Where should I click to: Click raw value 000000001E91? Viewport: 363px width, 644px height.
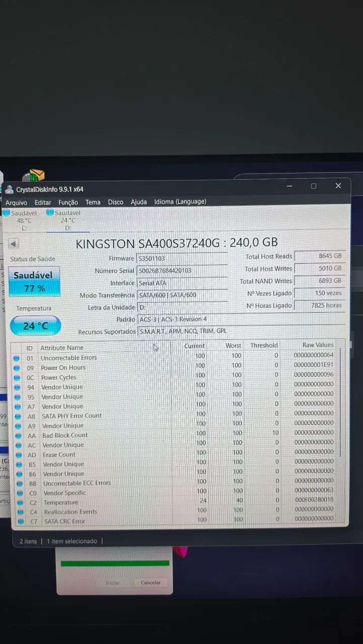(314, 365)
